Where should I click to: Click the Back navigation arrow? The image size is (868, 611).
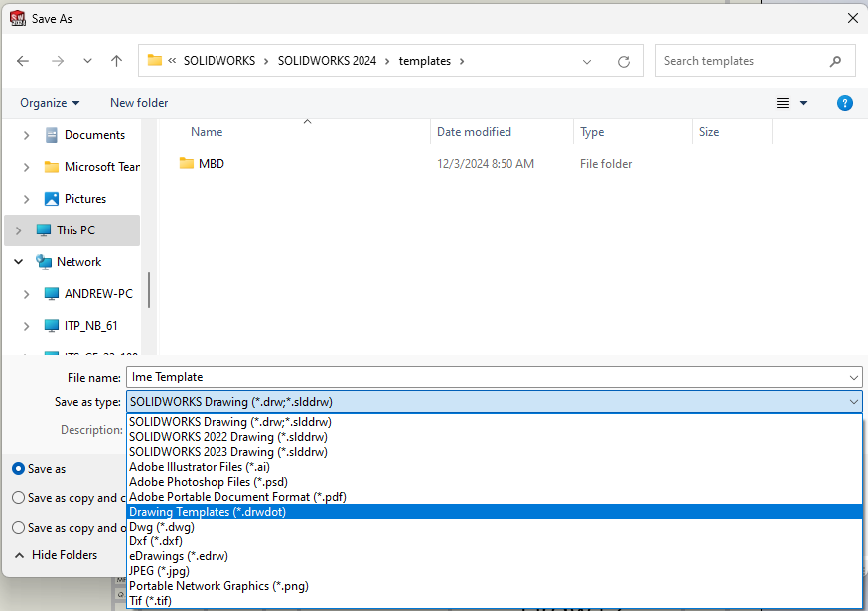click(23, 61)
